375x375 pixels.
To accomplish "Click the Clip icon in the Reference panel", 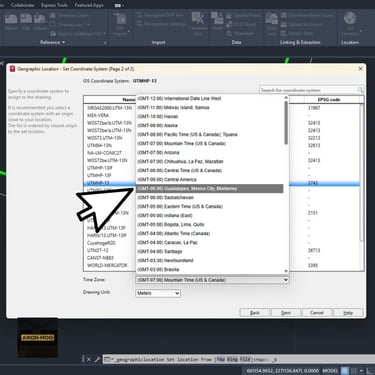I will pos(26,19).
